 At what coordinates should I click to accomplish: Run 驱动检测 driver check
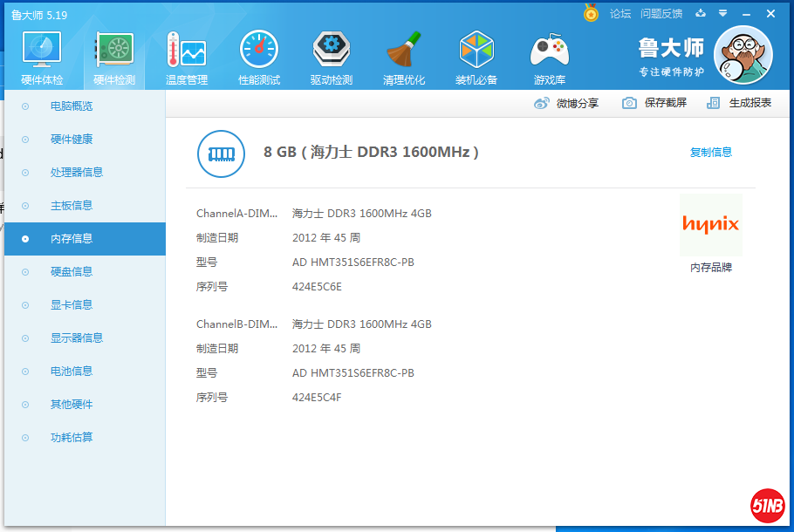pos(331,57)
